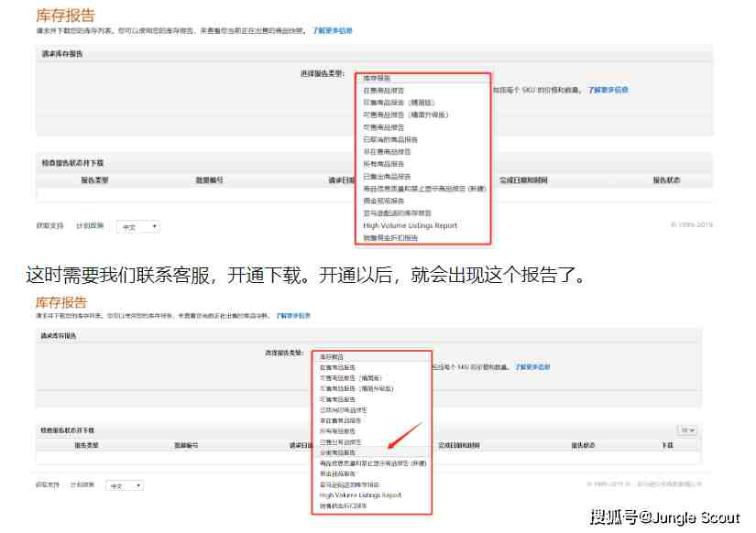The height and width of the screenshot is (533, 756).
Task: Pick 佣金预览报告 in the upper dropdown list
Action: click(383, 201)
